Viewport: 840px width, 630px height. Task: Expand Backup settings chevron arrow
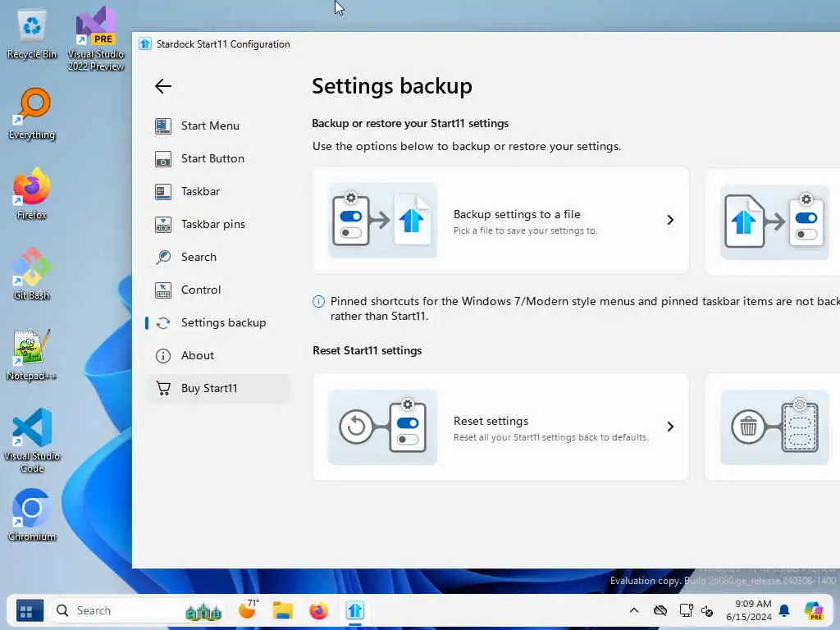click(x=670, y=220)
